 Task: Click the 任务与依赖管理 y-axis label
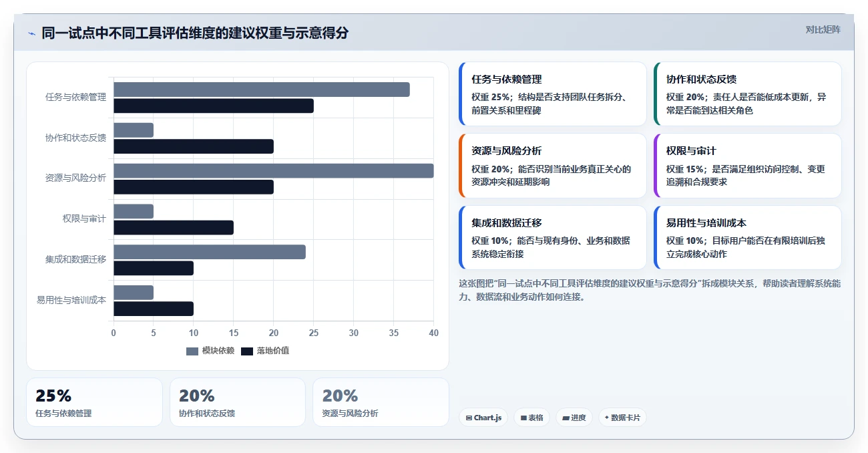[x=75, y=97]
